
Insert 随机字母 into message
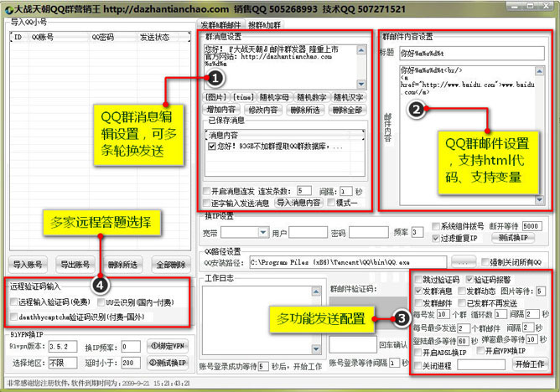pos(274,97)
